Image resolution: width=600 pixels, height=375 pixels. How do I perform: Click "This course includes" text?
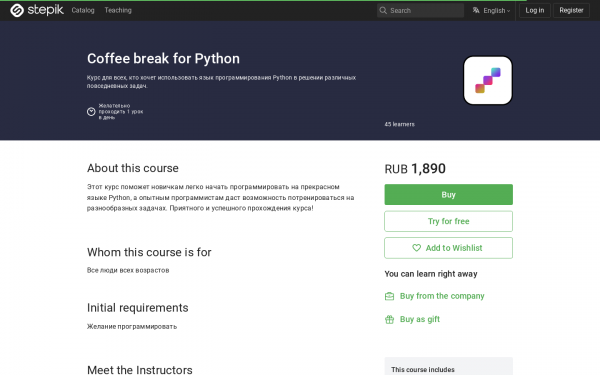(x=423, y=369)
